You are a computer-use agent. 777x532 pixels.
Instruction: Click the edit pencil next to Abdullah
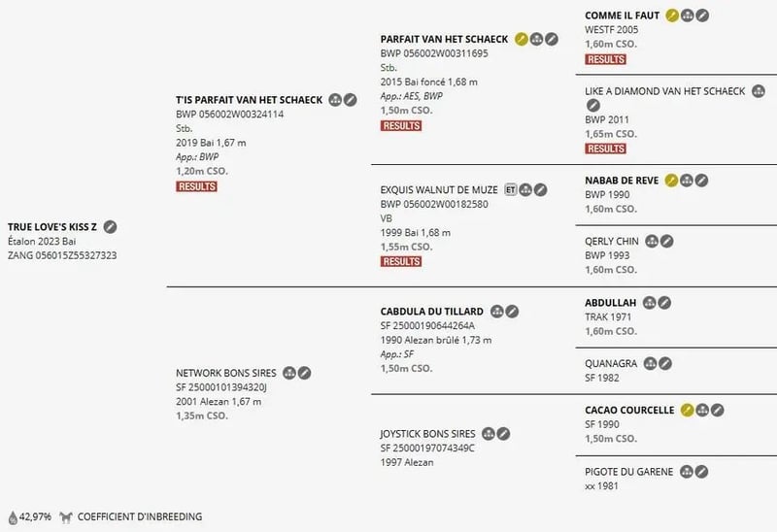[664, 303]
